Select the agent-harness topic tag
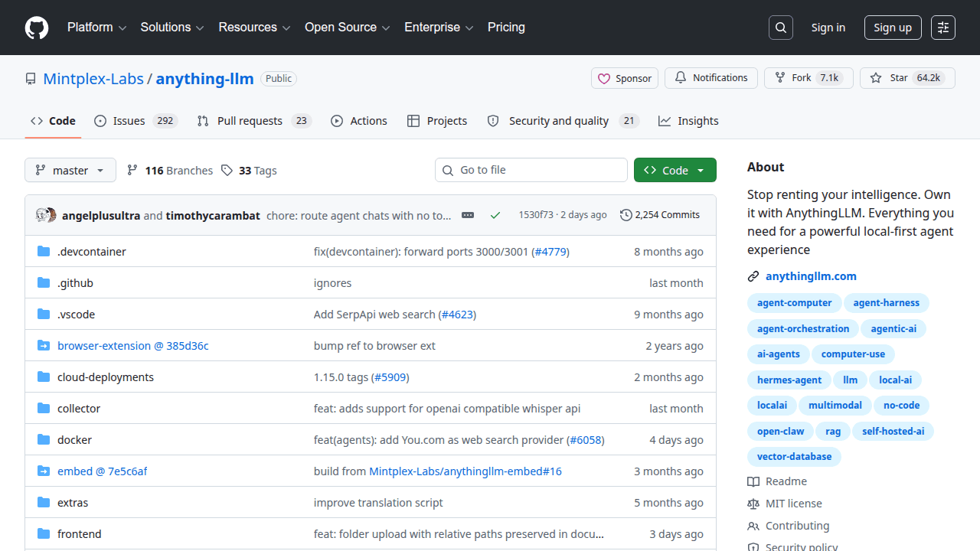The width and height of the screenshot is (980, 551). click(887, 303)
